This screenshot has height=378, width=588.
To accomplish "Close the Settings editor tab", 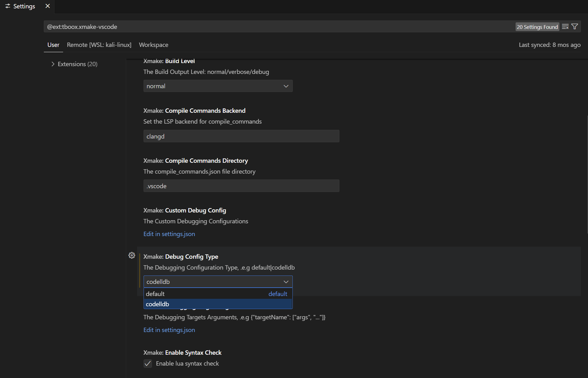I will click(48, 6).
